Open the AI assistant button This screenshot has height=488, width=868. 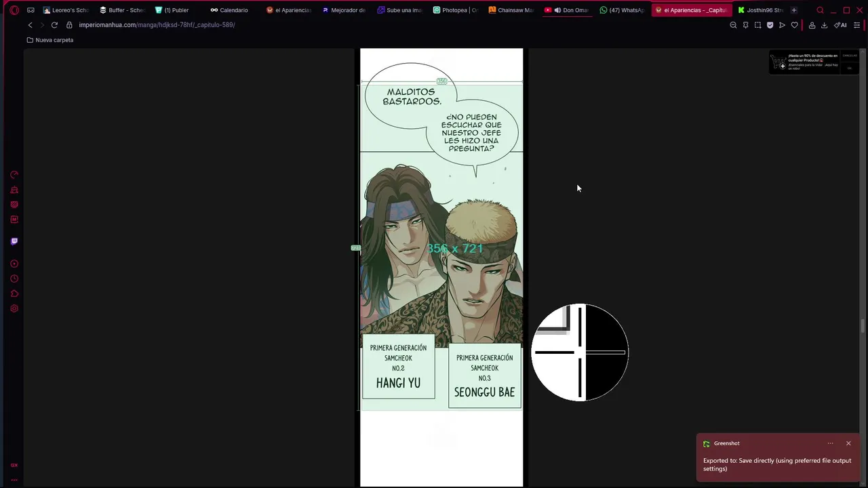point(840,25)
